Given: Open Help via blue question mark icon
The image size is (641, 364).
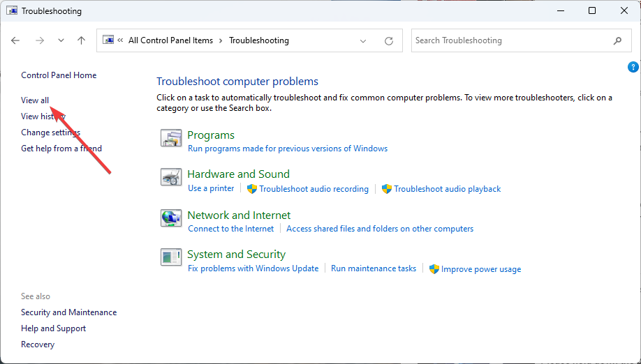Looking at the screenshot, I should 633,68.
